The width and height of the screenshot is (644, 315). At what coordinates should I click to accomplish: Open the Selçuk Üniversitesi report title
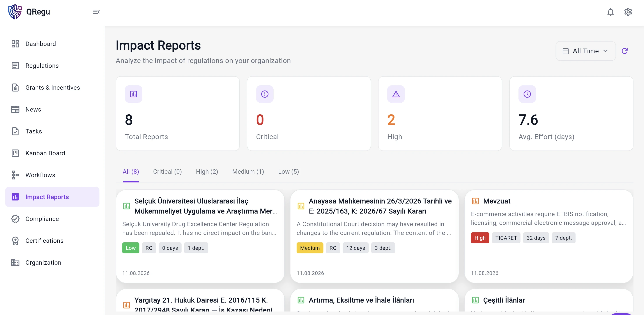click(206, 206)
